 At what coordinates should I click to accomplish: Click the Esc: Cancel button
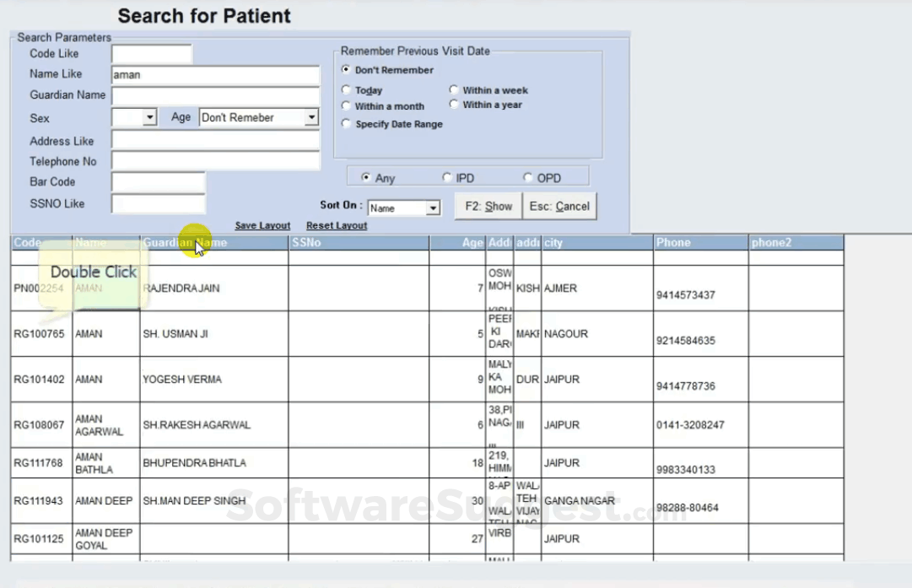pos(559,206)
